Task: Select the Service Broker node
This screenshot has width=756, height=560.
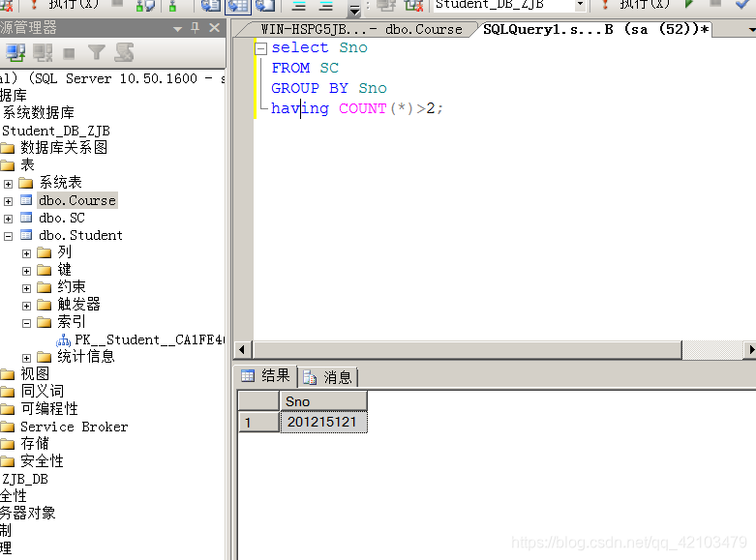Action: pos(74,427)
